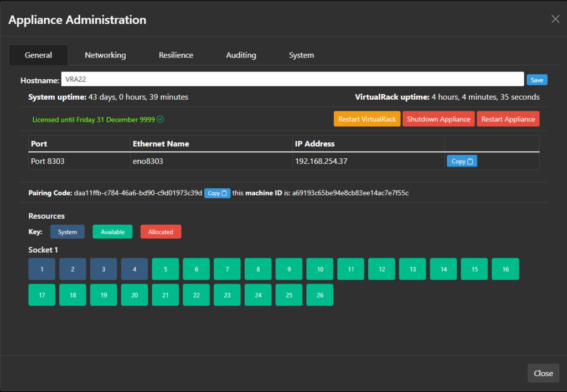This screenshot has height=392, width=567.
Task: Click the Restart Appliance button
Action: [508, 119]
